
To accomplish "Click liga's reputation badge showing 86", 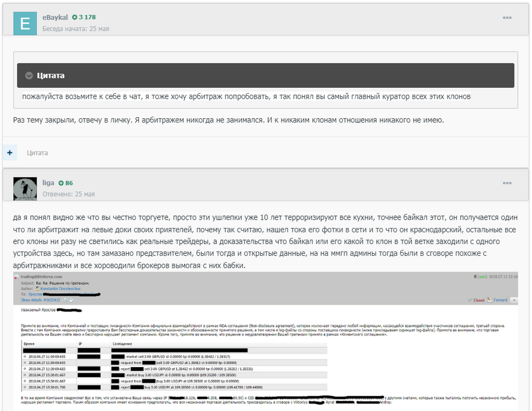I will (66, 183).
